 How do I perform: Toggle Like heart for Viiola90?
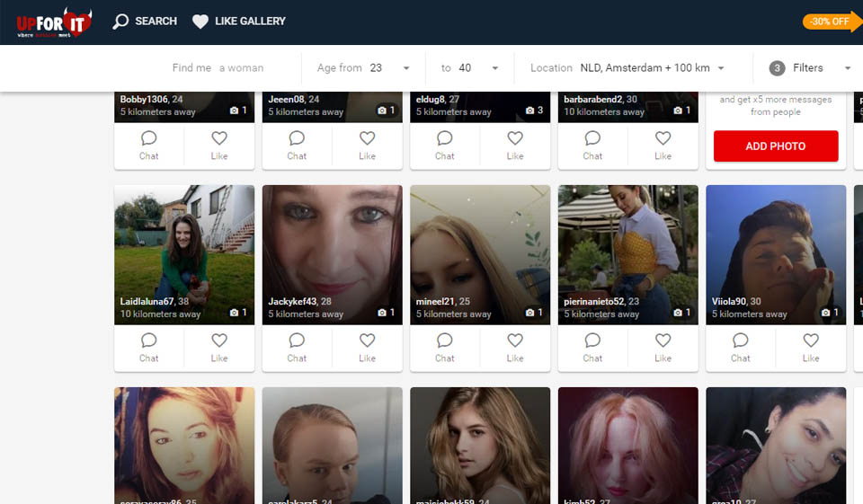click(811, 346)
